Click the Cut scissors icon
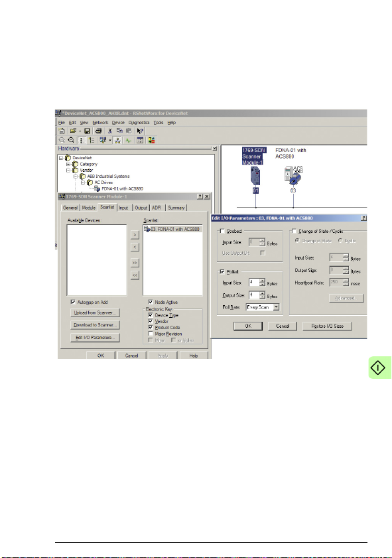This screenshot has width=392, height=558. (110, 131)
